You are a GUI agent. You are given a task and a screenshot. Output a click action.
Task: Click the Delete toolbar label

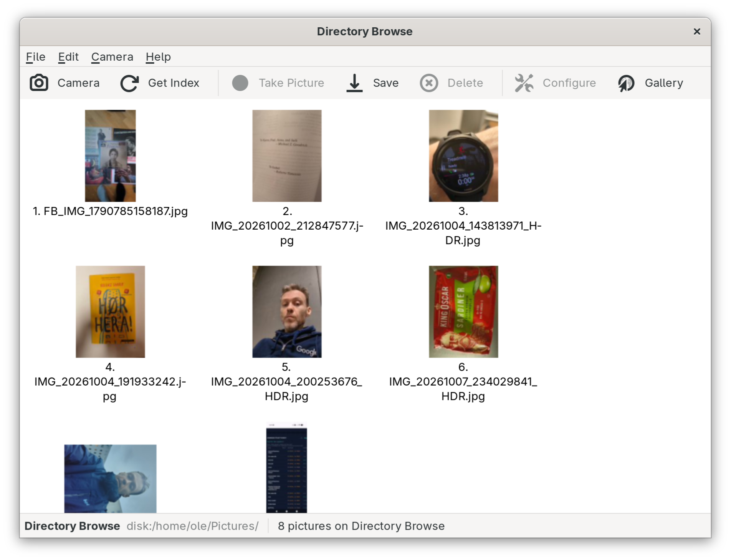(465, 83)
